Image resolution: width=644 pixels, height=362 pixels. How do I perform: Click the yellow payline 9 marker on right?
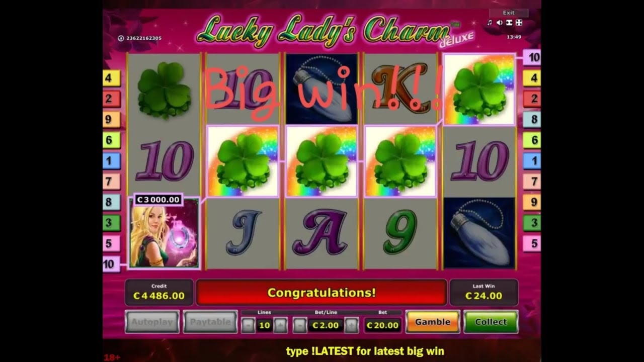point(532,202)
